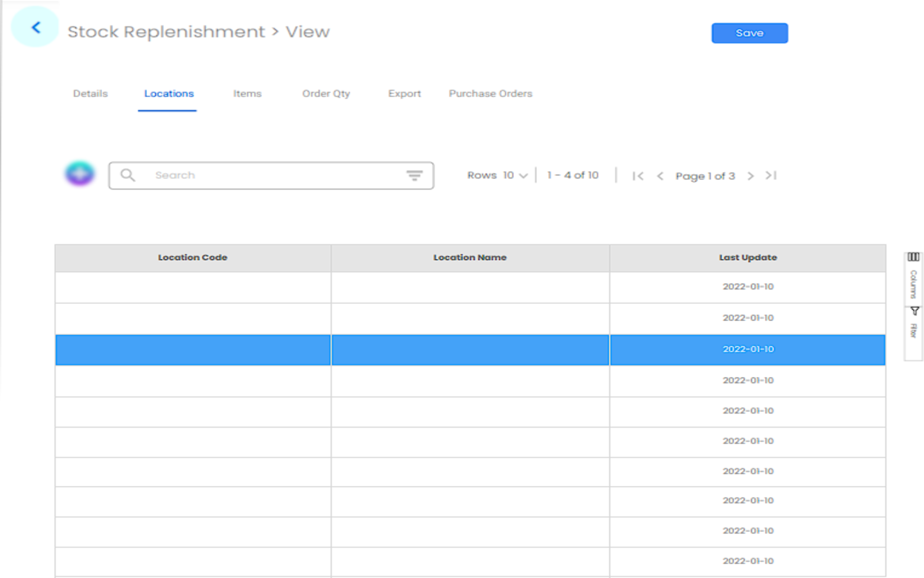
Task: Jump to the last page
Action: pyautogui.click(x=771, y=176)
